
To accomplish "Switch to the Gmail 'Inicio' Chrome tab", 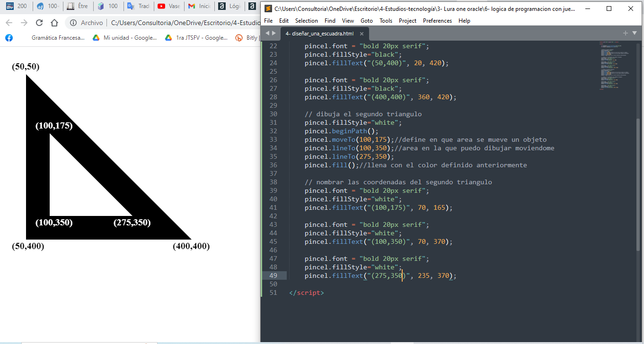I will pyautogui.click(x=199, y=6).
